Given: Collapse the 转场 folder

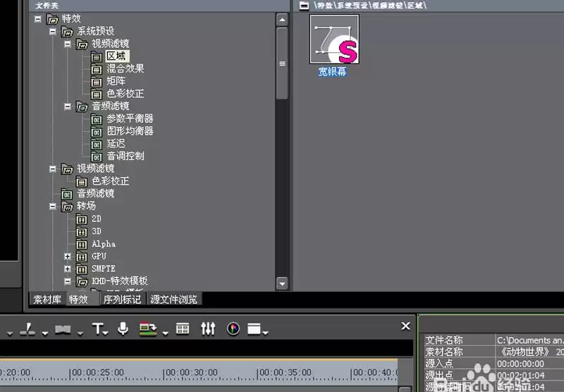Looking at the screenshot, I should click(52, 207).
